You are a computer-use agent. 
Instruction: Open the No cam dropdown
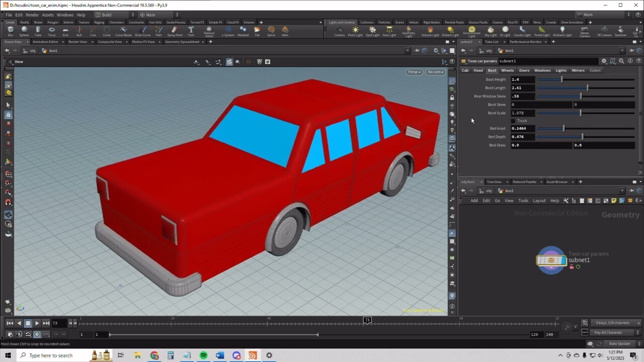(x=435, y=72)
